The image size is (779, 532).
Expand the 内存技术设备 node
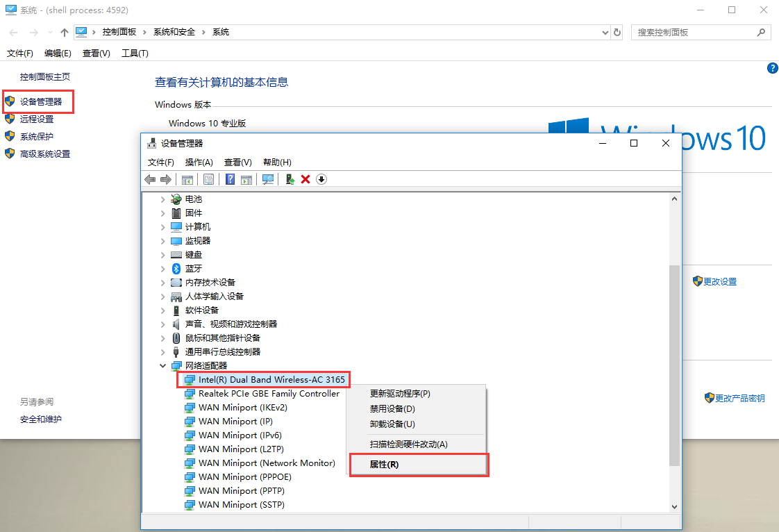point(163,283)
